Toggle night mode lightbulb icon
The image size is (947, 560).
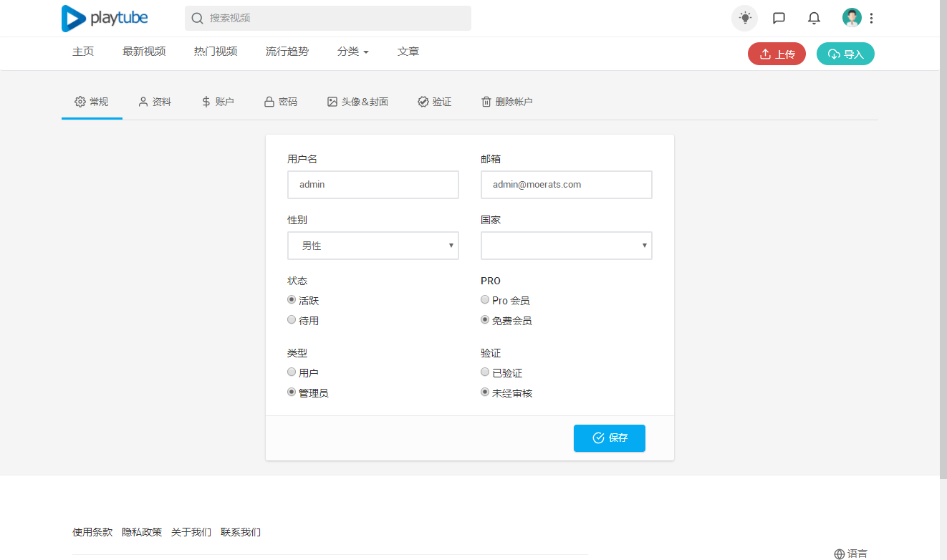tap(744, 18)
